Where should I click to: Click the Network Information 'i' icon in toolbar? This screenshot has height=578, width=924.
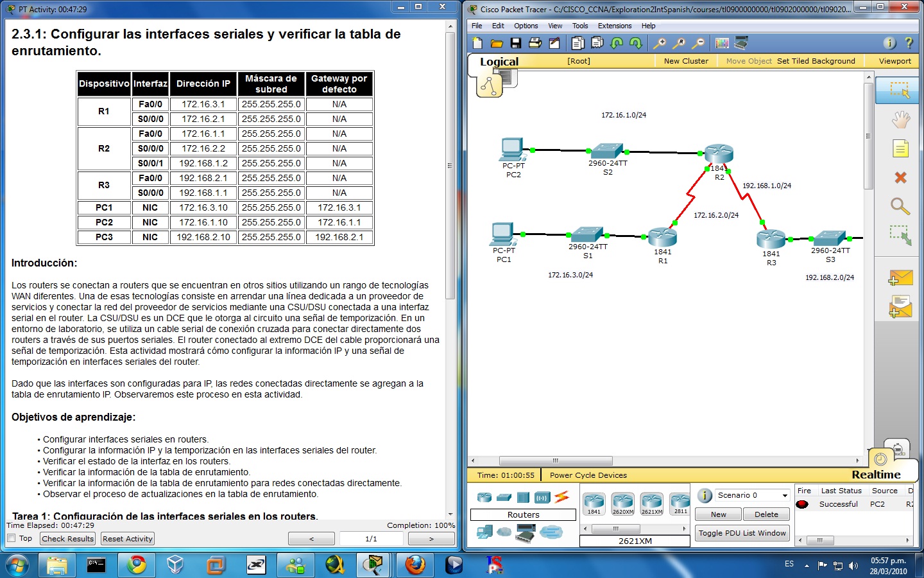[889, 43]
